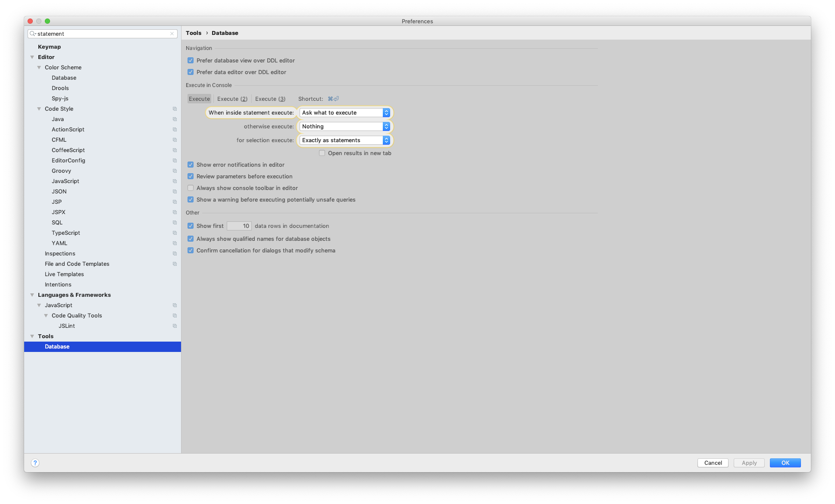Enable Open results in new tab

click(x=322, y=153)
